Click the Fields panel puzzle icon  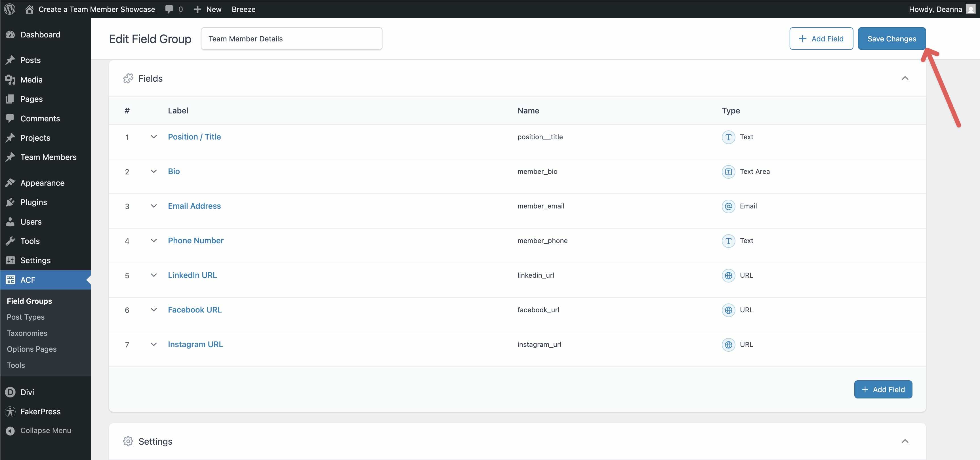click(x=128, y=78)
